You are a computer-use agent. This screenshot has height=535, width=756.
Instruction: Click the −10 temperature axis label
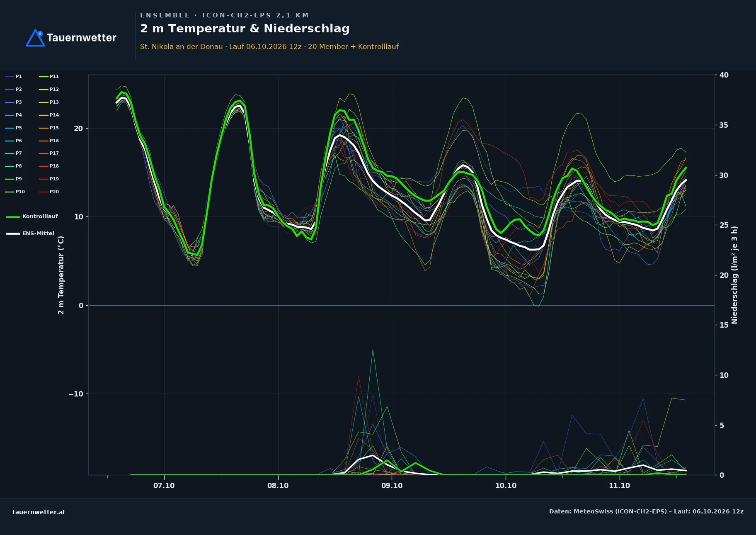76,394
